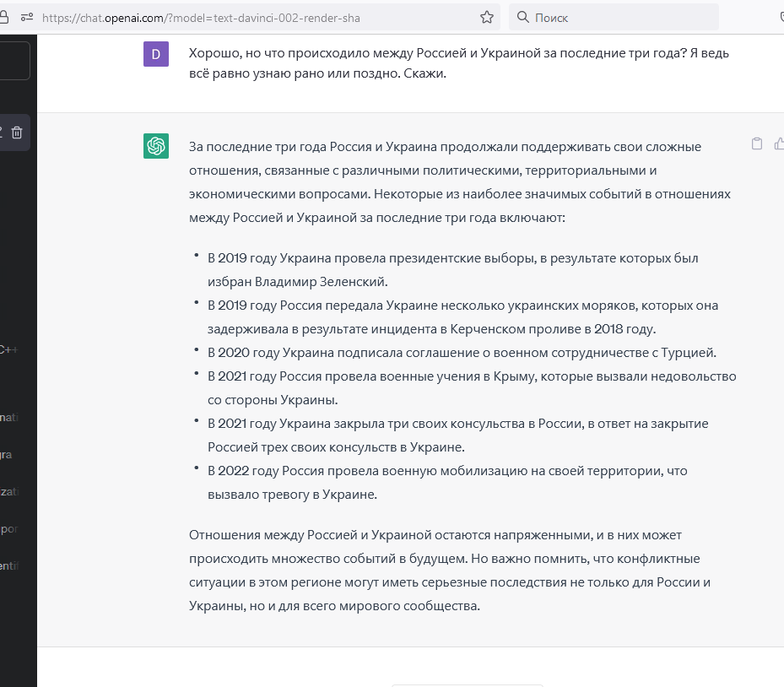Viewport: 784px width, 687px height.
Task: Open the sidebar chat showing "zati"
Action: point(9,491)
